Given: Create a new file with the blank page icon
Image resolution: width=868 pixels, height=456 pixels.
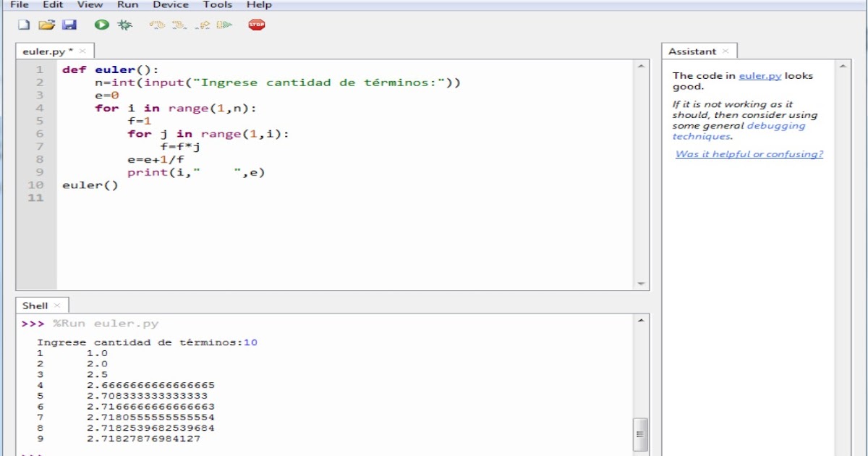Looking at the screenshot, I should (x=25, y=24).
